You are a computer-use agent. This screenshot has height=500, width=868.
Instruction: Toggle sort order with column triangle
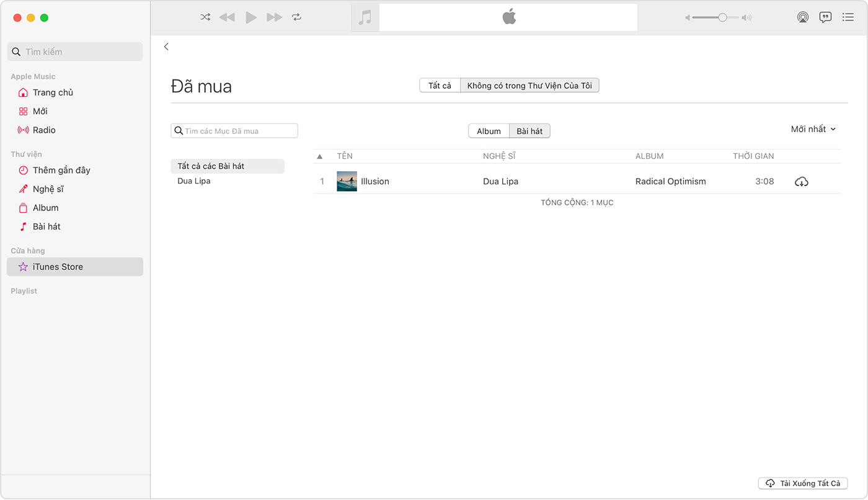pos(320,156)
